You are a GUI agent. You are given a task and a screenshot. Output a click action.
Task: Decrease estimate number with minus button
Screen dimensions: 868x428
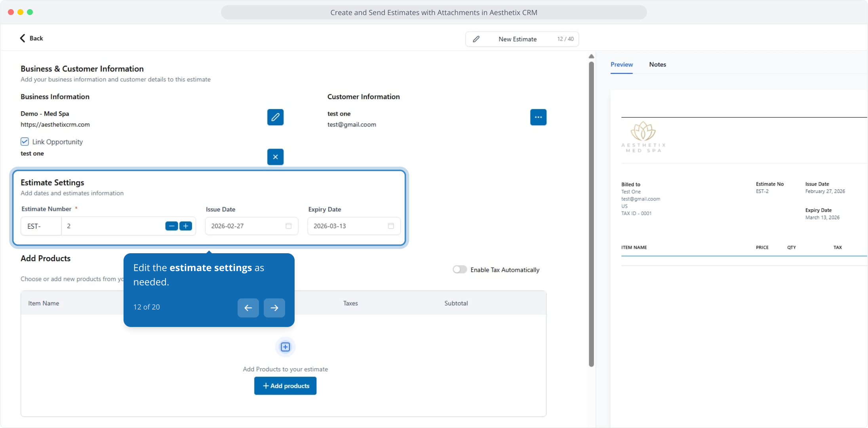tap(171, 226)
